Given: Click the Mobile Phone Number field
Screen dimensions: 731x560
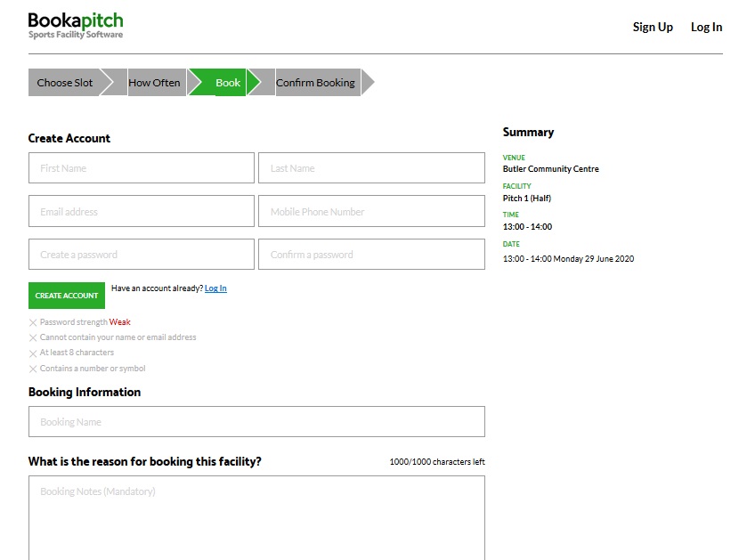Looking at the screenshot, I should coord(371,212).
